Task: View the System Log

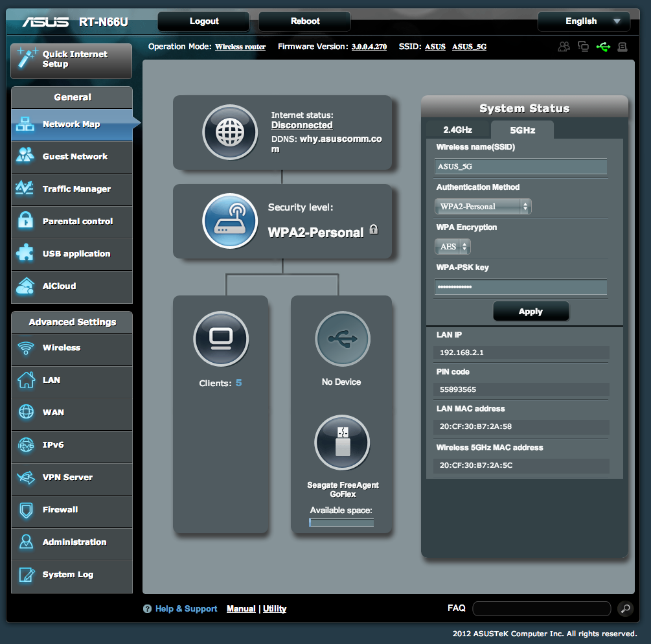Action: (72, 575)
